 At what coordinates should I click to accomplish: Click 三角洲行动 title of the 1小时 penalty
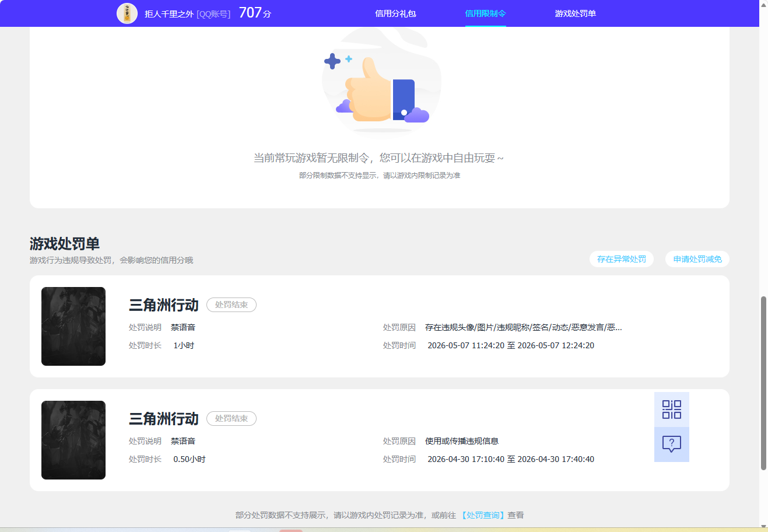coord(164,304)
